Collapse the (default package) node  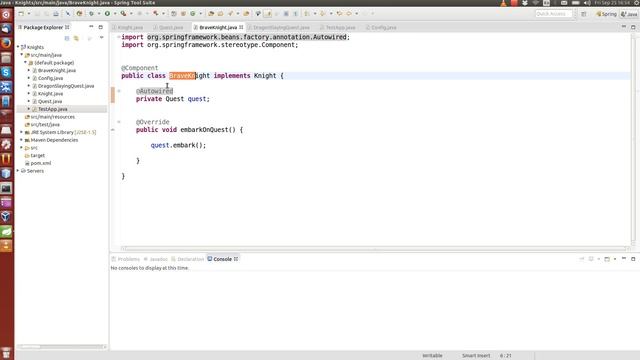click(x=25, y=62)
